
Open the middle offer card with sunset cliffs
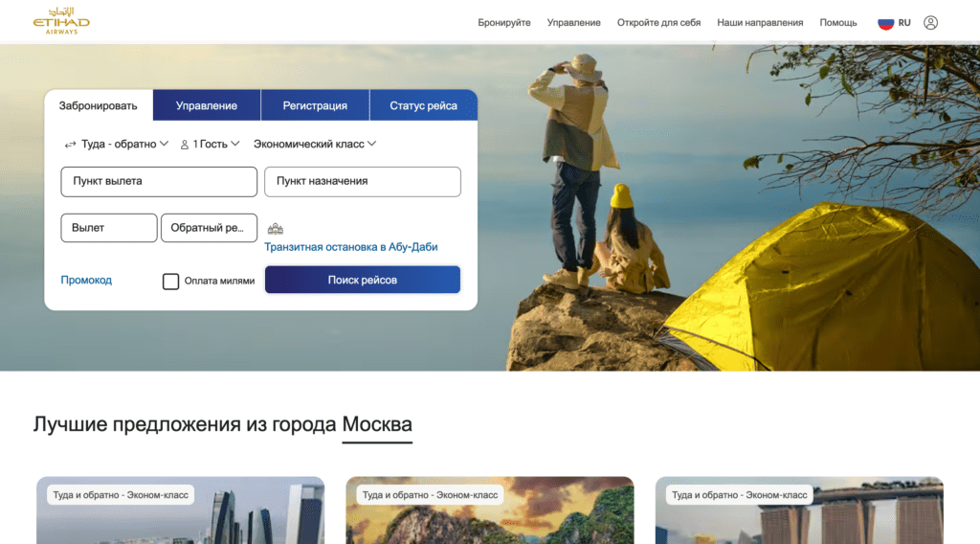click(x=490, y=510)
